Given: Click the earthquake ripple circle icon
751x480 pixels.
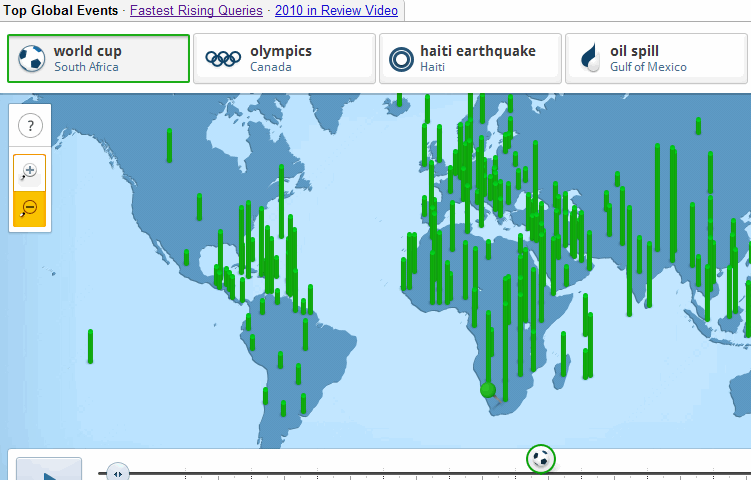Looking at the screenshot, I should pos(401,59).
